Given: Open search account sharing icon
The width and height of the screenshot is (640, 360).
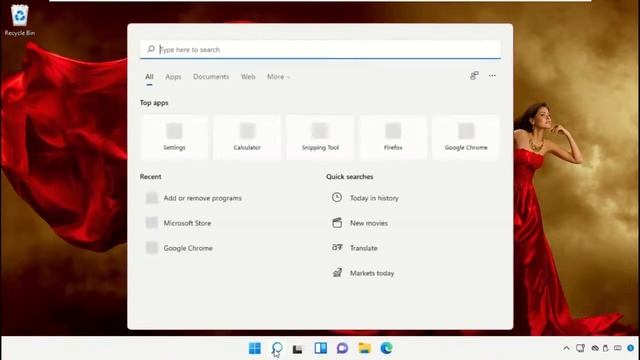Looking at the screenshot, I should coord(474,76).
